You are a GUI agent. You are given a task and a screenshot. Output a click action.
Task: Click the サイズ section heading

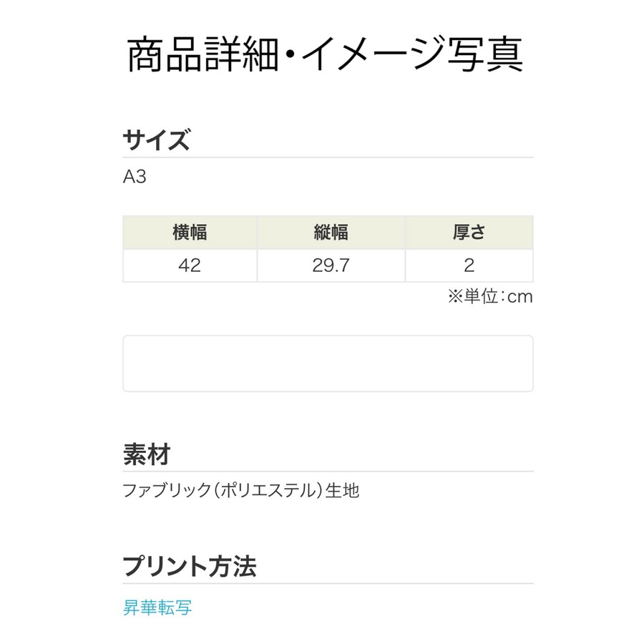(156, 140)
